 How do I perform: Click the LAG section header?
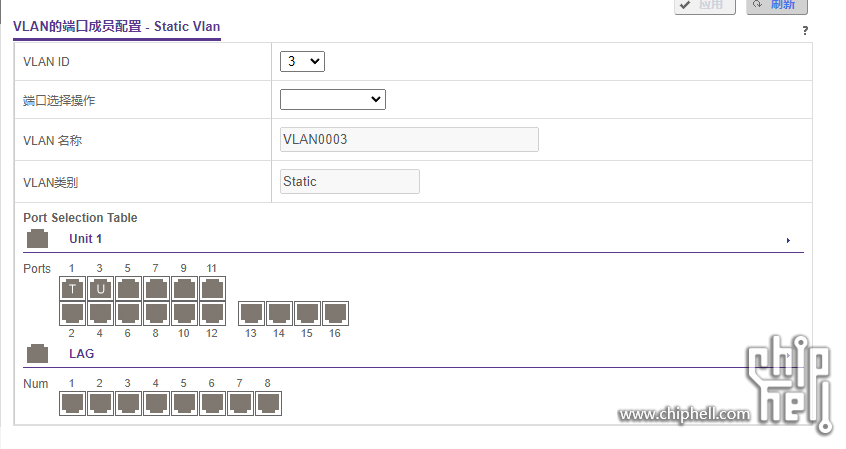click(81, 353)
